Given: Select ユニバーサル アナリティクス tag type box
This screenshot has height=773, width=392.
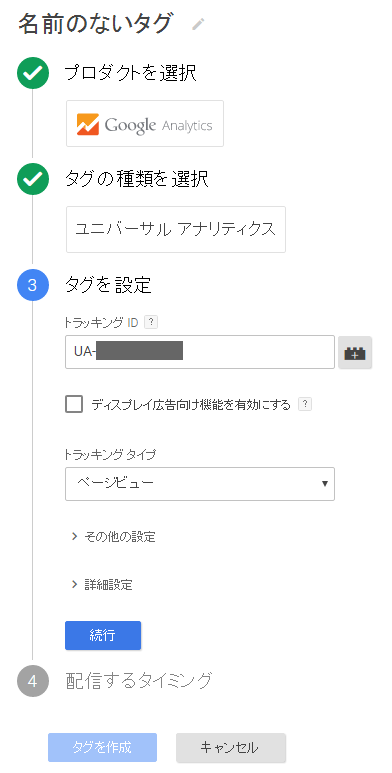Looking at the screenshot, I should point(176,230).
